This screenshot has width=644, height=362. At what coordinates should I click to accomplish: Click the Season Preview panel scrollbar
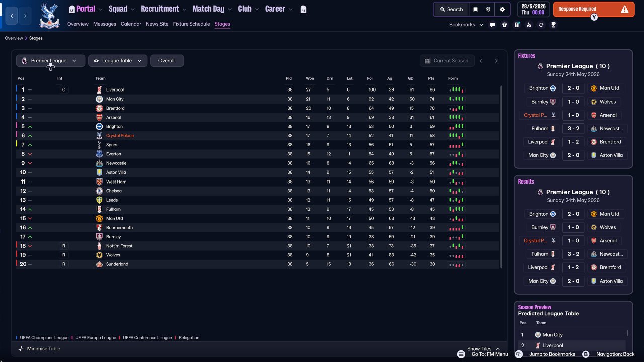click(628, 333)
